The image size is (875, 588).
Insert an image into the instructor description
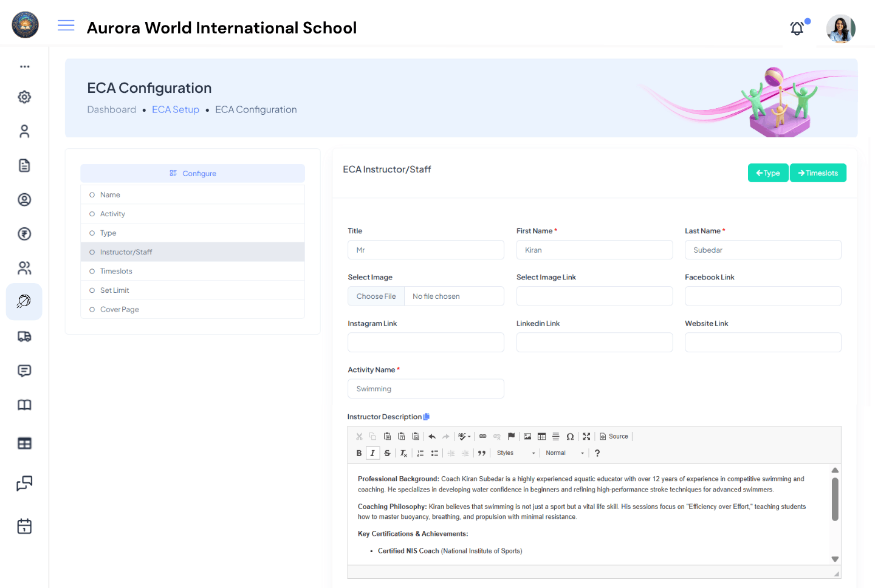(526, 436)
